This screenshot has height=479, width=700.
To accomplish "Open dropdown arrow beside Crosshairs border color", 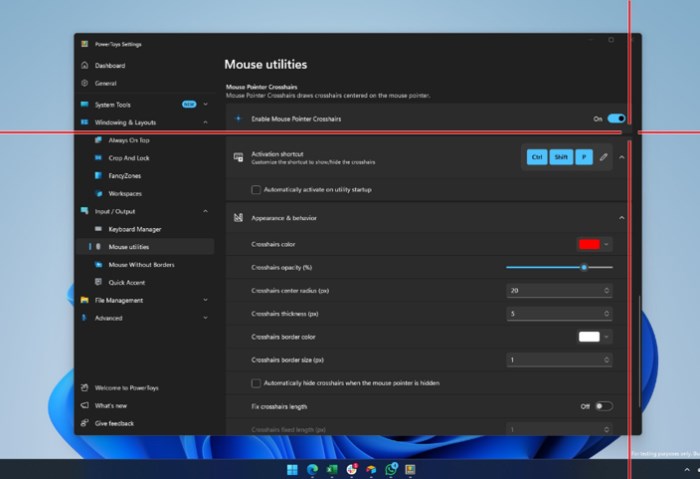I will [606, 337].
